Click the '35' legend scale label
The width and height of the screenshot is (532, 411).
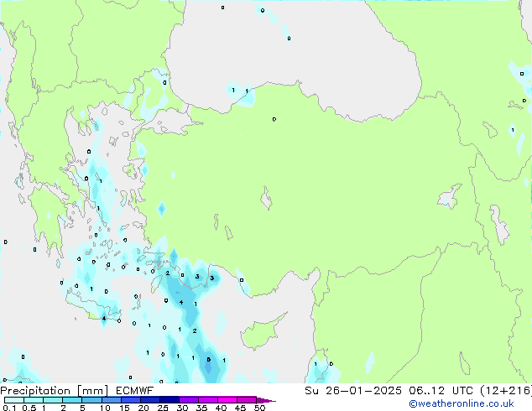tap(201, 408)
